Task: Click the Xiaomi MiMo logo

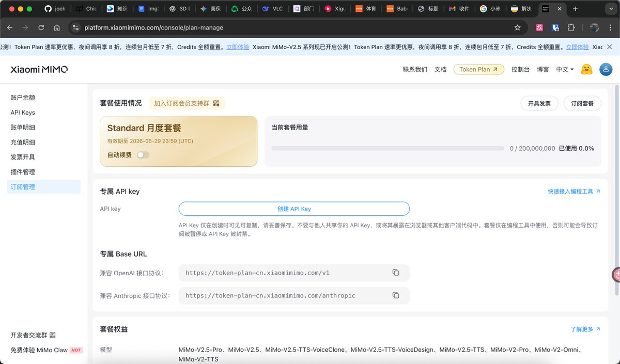Action: (x=39, y=69)
